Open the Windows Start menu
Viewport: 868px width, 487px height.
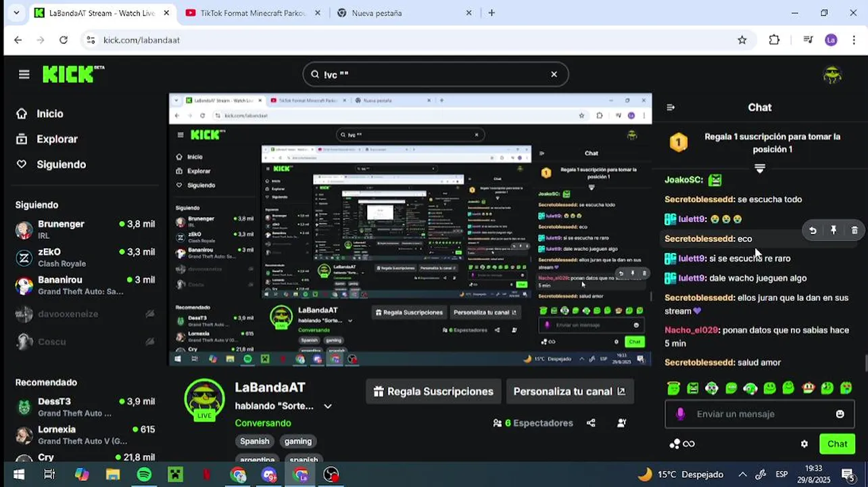click(x=19, y=475)
